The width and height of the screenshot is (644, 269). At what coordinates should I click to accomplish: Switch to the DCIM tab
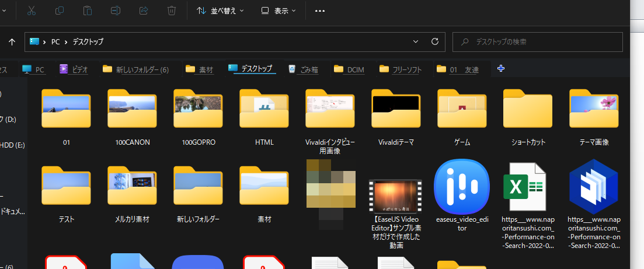(349, 69)
